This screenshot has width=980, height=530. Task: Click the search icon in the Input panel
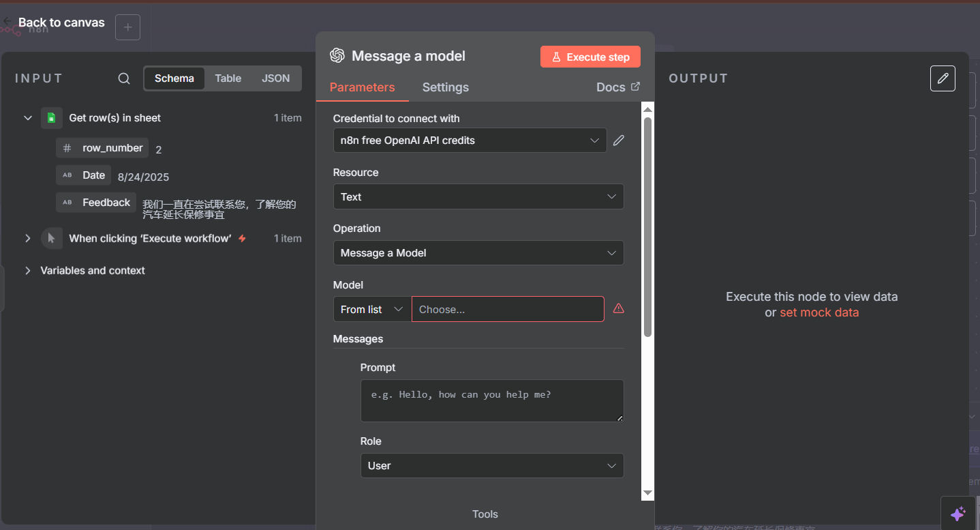[x=124, y=78]
